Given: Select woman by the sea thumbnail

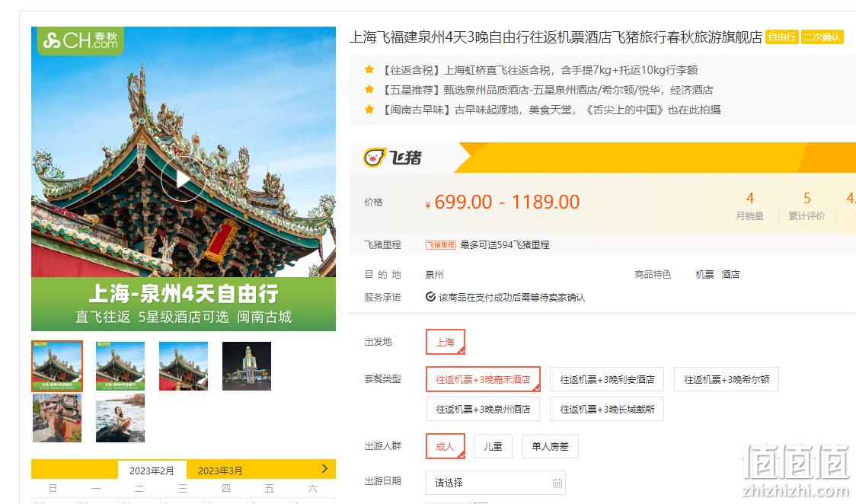Looking at the screenshot, I should pyautogui.click(x=120, y=418).
